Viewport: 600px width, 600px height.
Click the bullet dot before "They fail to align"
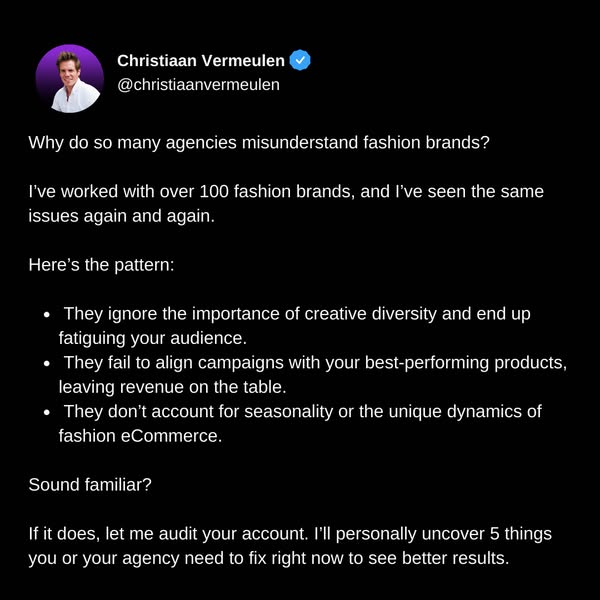[x=48, y=363]
